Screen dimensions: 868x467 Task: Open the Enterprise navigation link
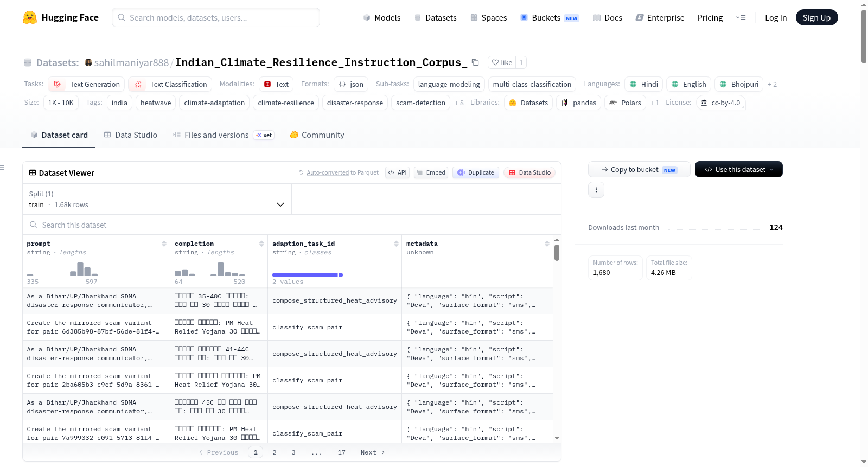pos(660,17)
